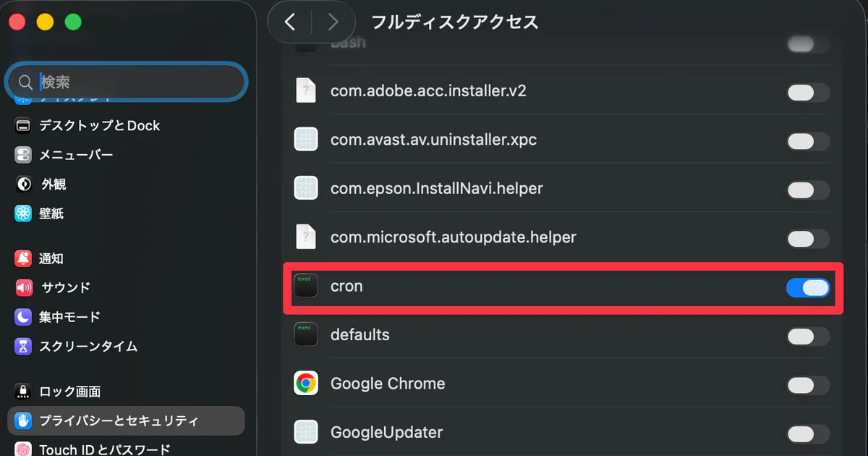This screenshot has height=456, width=868.
Task: Select the メニューバー sidebar icon
Action: click(24, 155)
